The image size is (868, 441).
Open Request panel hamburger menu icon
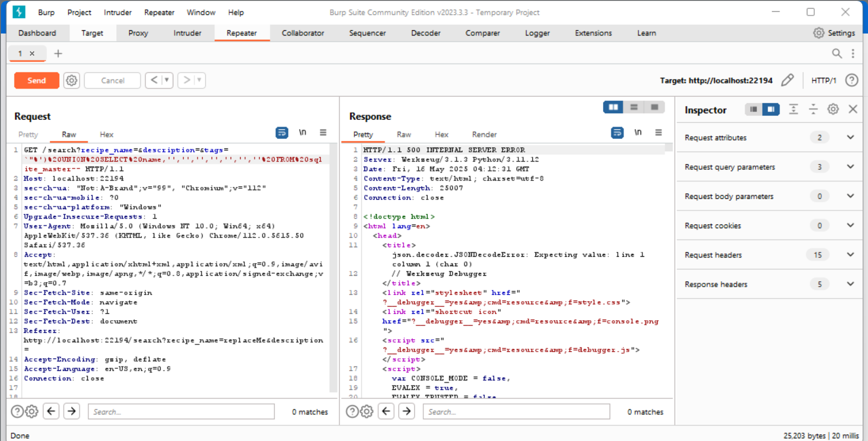(323, 133)
